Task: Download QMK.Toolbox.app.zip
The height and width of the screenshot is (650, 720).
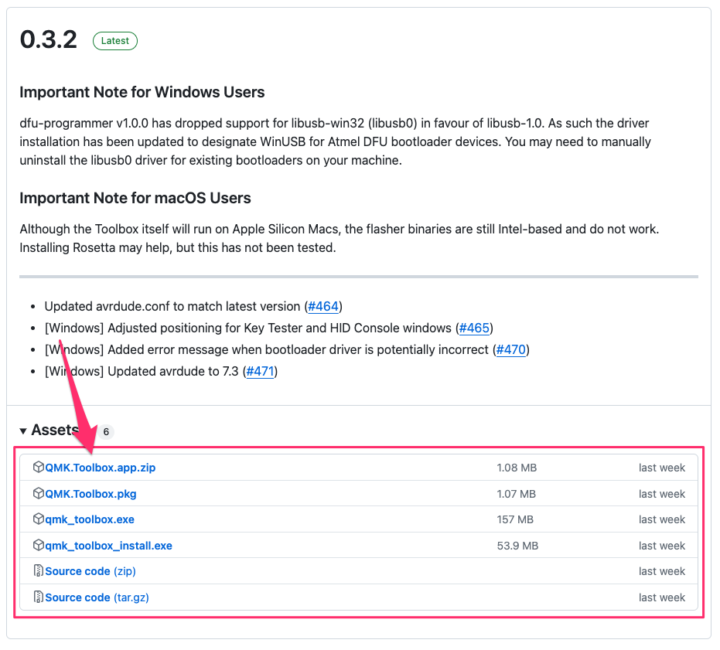Action: pos(100,467)
